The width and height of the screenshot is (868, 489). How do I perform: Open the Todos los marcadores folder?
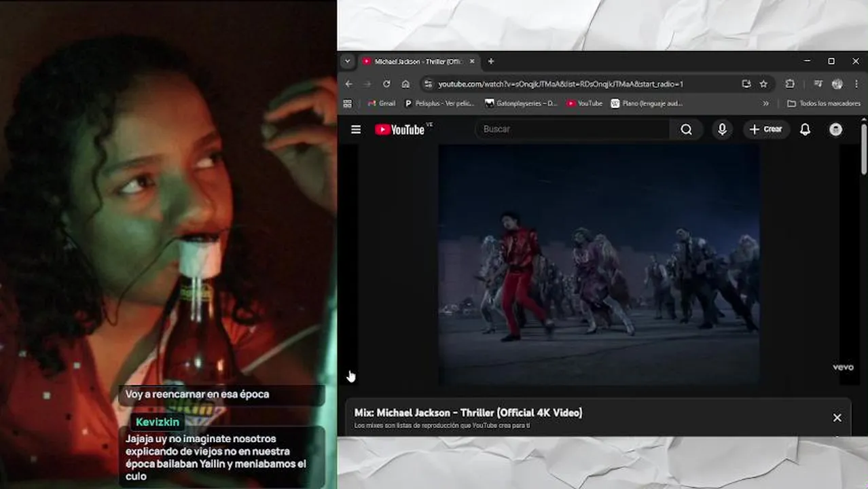click(823, 104)
